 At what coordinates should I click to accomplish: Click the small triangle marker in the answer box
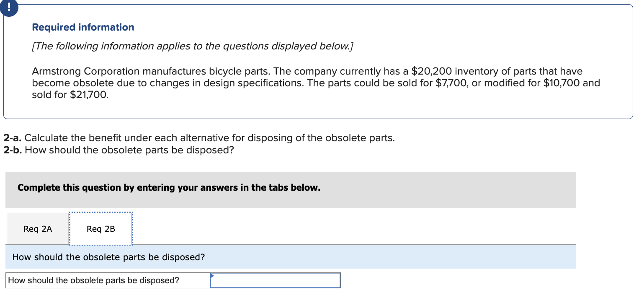(x=213, y=275)
